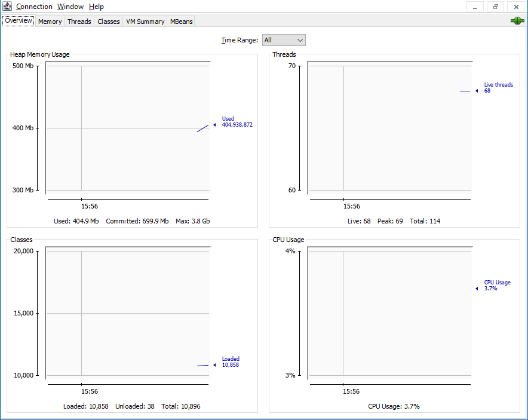The image size is (528, 420).
Task: Open the Window menu
Action: (70, 7)
